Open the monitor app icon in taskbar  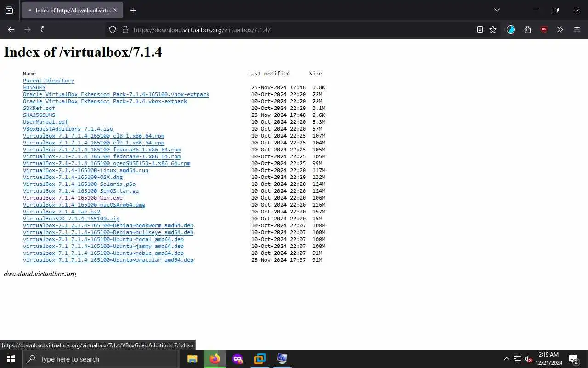click(x=282, y=359)
